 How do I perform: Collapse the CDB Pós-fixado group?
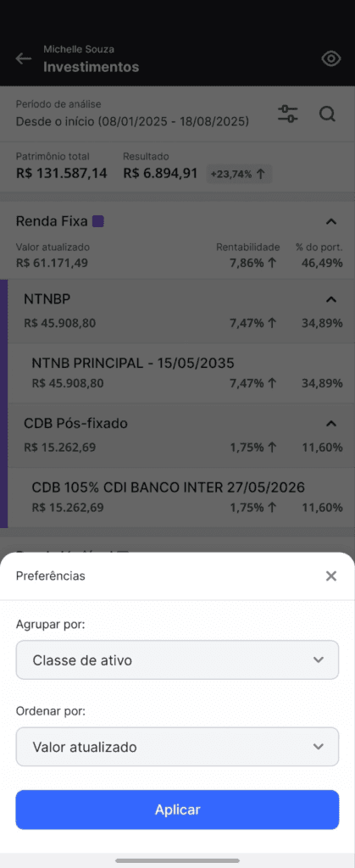click(x=330, y=424)
